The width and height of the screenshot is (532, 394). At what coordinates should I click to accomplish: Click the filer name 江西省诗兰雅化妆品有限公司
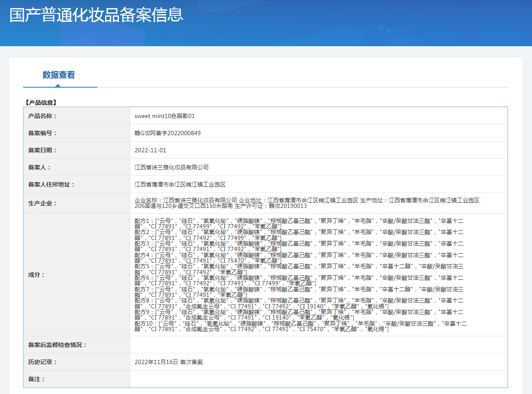pos(171,167)
